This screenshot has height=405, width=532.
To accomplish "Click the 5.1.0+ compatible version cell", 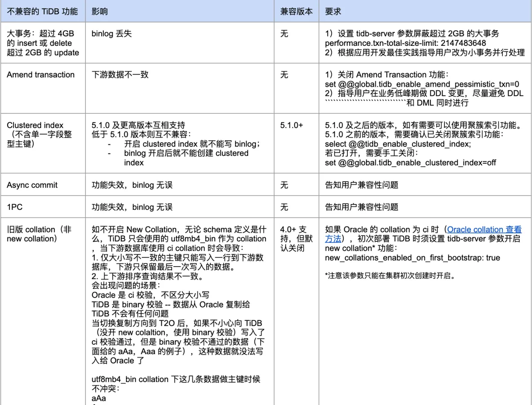I will click(x=296, y=143).
